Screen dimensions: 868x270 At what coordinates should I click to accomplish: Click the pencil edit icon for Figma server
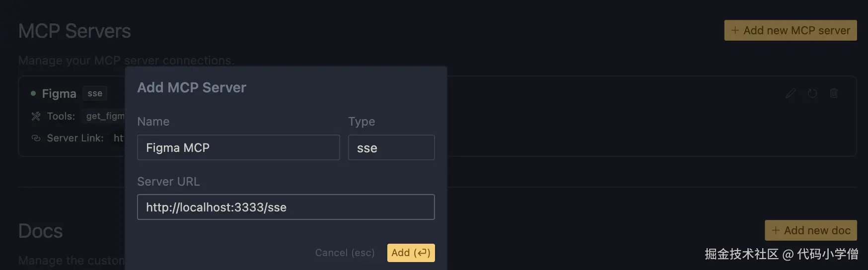[x=791, y=93]
